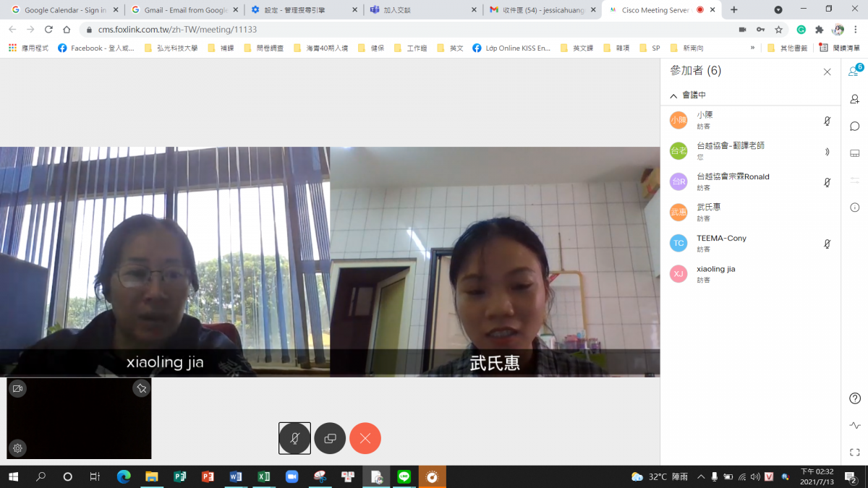
Task: Pin the self-view video thumbnail
Action: [141, 389]
